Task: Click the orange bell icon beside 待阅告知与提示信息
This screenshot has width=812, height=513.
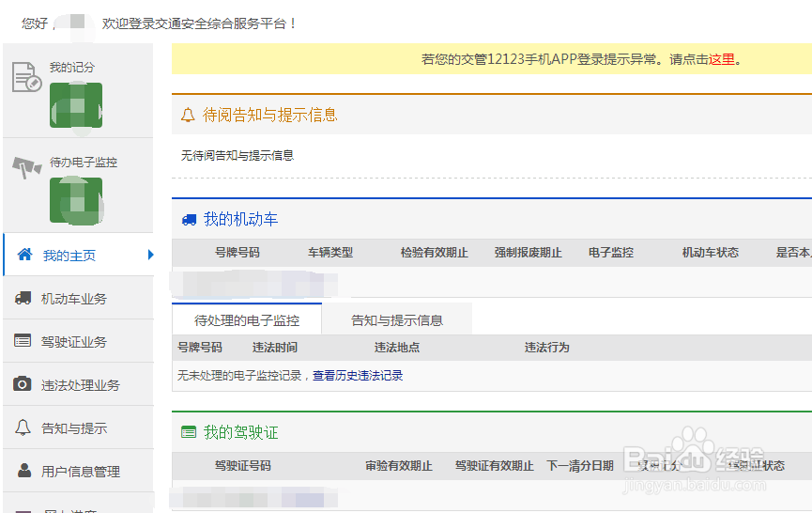Action: tap(188, 115)
